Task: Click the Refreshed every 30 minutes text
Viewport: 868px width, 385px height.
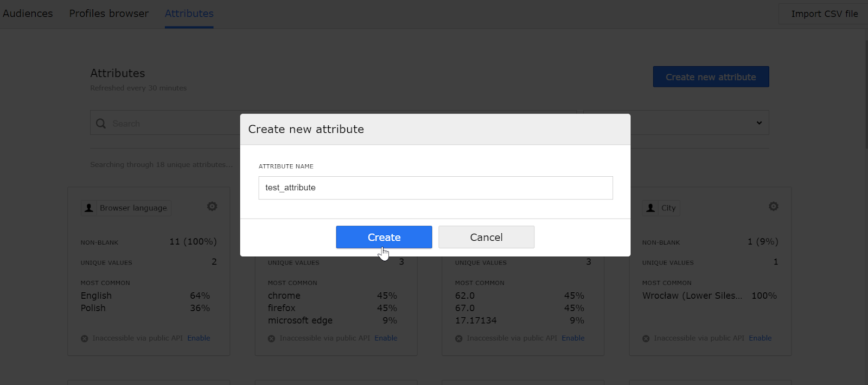Action: tap(138, 88)
